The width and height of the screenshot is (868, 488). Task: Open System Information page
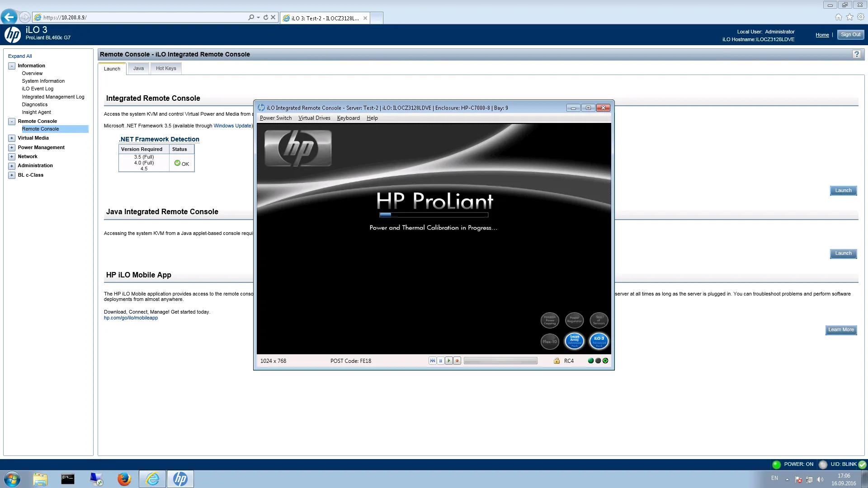pyautogui.click(x=43, y=81)
